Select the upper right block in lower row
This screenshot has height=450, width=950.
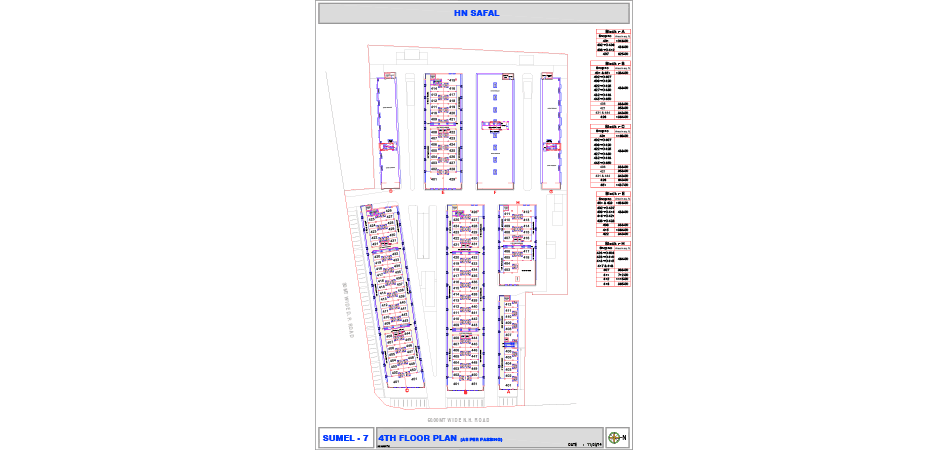click(x=517, y=244)
